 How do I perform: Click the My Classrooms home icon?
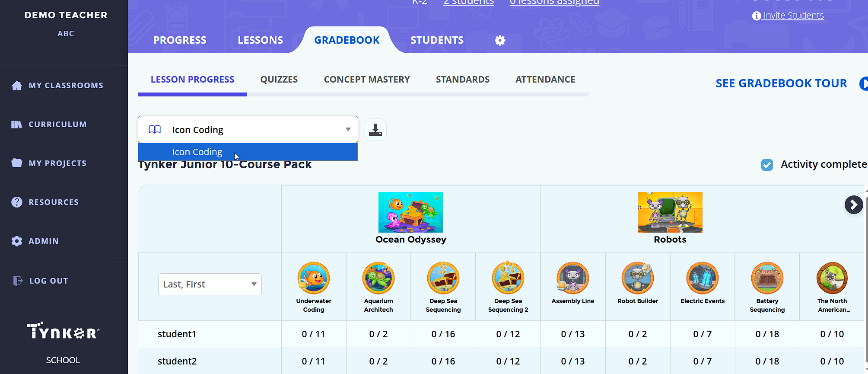coord(17,86)
